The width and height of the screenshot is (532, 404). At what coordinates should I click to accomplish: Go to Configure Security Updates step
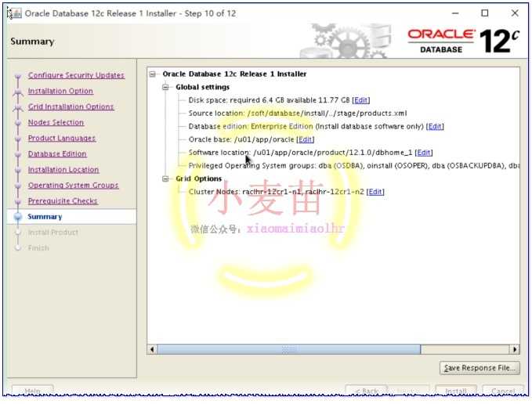[76, 75]
